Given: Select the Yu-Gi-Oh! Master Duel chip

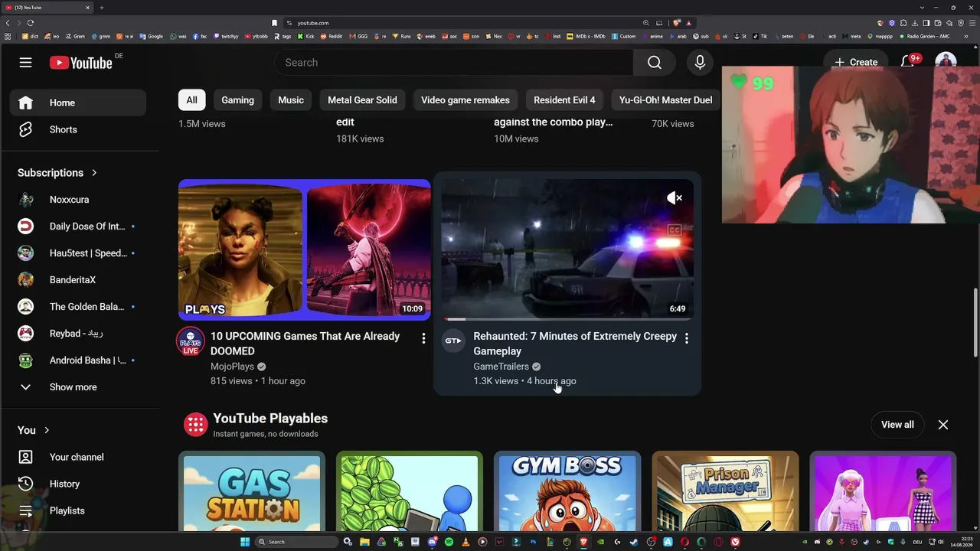Looking at the screenshot, I should [x=665, y=100].
